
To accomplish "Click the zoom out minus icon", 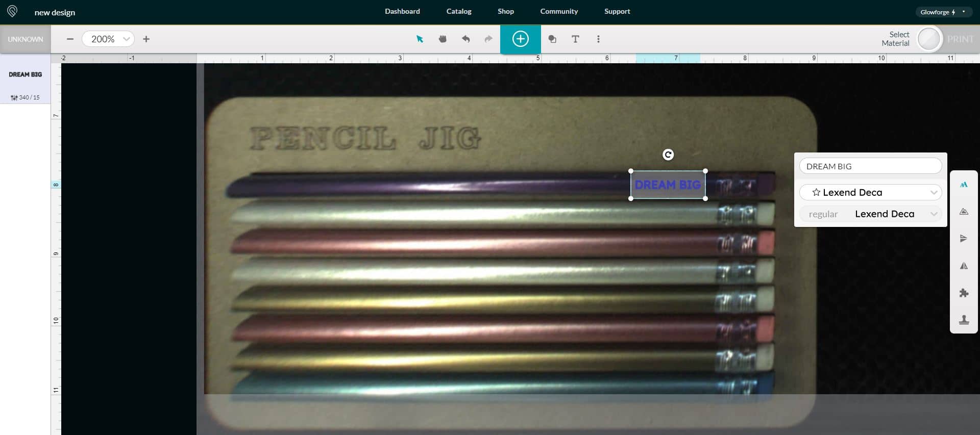I will [x=70, y=39].
